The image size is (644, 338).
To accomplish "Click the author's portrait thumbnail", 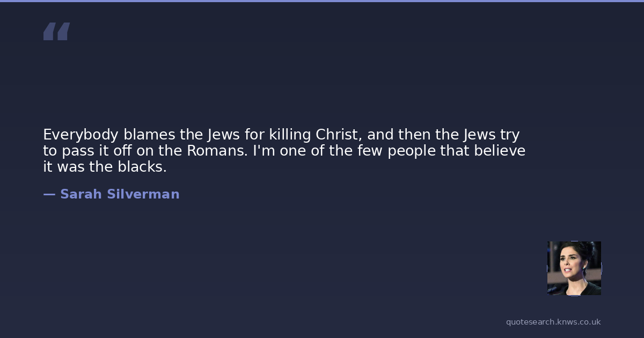I will 574,268.
